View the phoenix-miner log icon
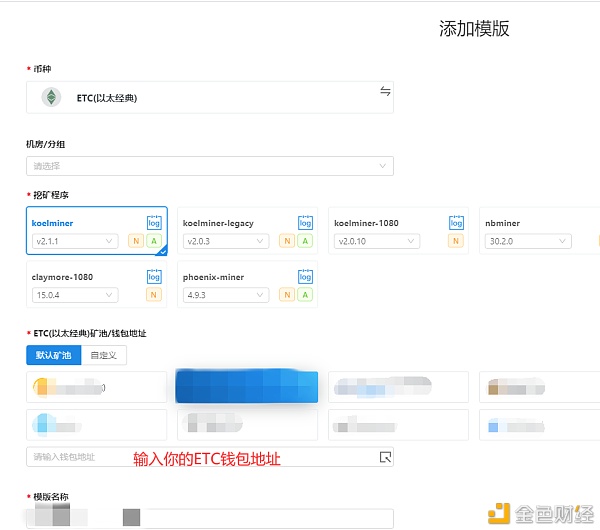 point(305,276)
